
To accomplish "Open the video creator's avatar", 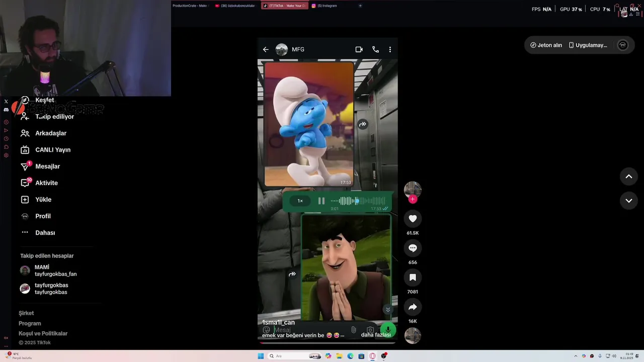I will click(413, 190).
